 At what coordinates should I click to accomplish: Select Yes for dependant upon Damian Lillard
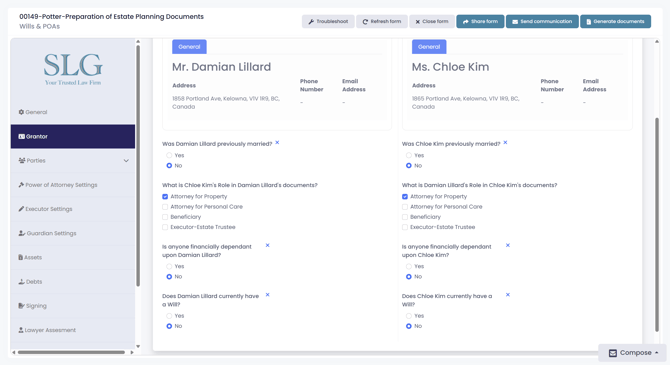(x=169, y=266)
